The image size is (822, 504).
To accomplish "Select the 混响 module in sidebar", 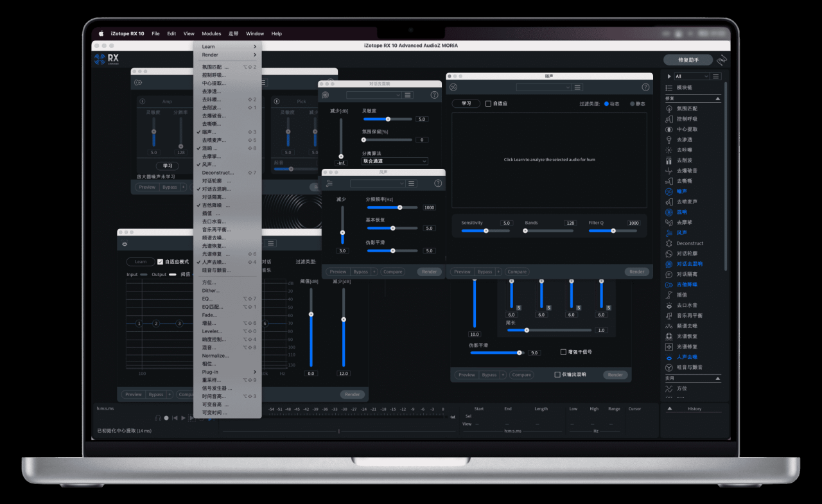I will point(681,212).
